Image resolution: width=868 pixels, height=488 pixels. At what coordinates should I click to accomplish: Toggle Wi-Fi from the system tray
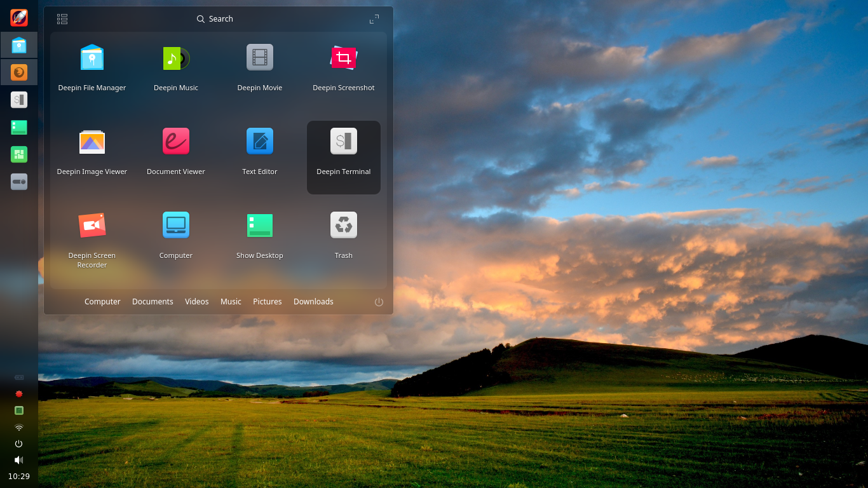click(x=18, y=428)
